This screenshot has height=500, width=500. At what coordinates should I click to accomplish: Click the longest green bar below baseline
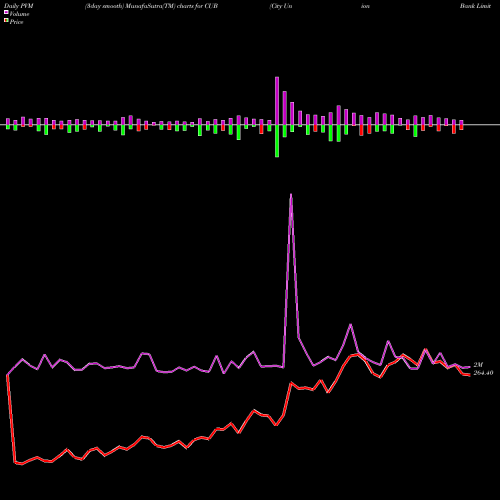tap(277, 141)
